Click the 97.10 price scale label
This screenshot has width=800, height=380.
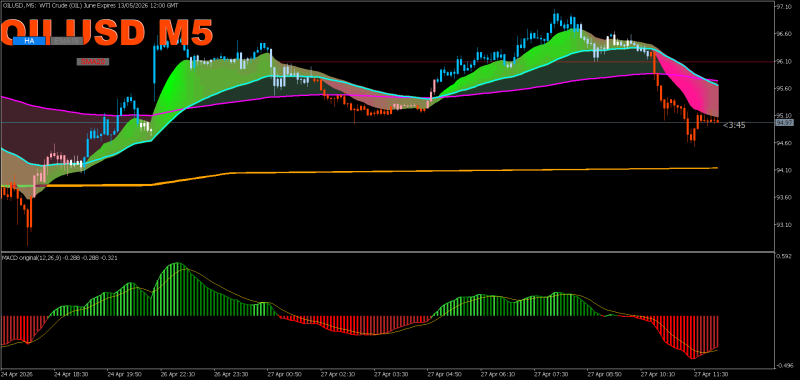(x=785, y=7)
